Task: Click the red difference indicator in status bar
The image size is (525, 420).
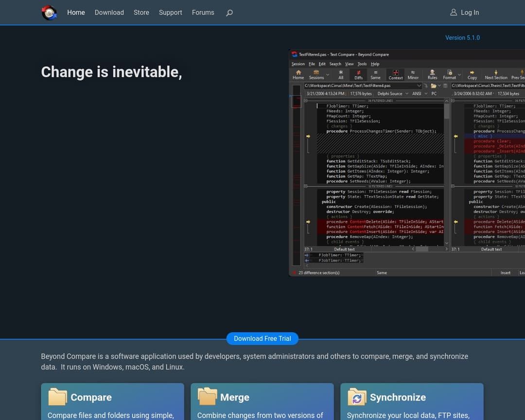Action: (294, 273)
